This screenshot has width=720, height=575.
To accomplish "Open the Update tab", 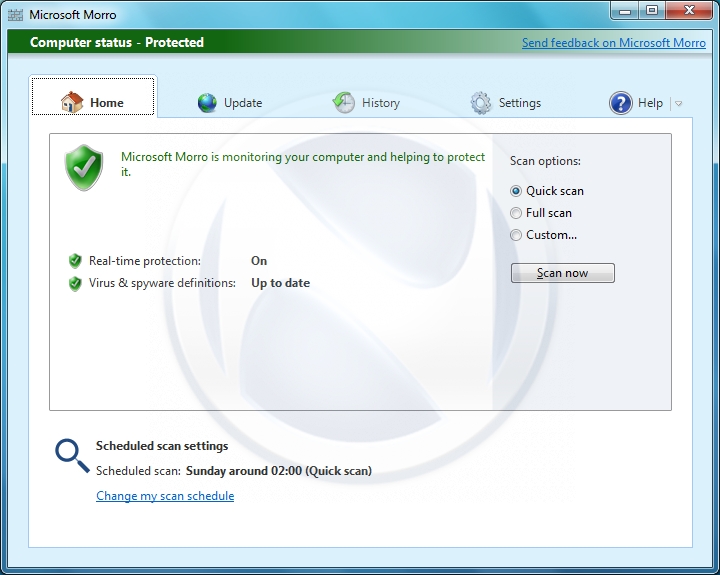I will pyautogui.click(x=230, y=103).
